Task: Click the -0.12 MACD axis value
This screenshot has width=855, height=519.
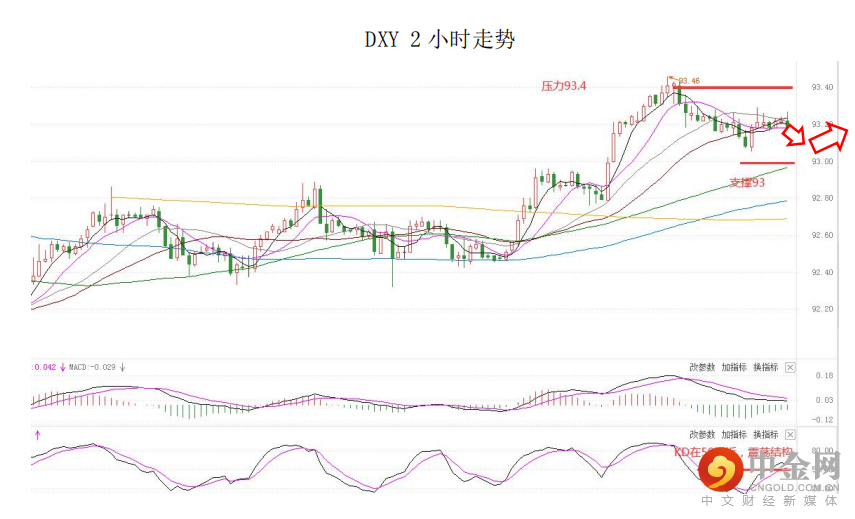Action: pyautogui.click(x=823, y=420)
